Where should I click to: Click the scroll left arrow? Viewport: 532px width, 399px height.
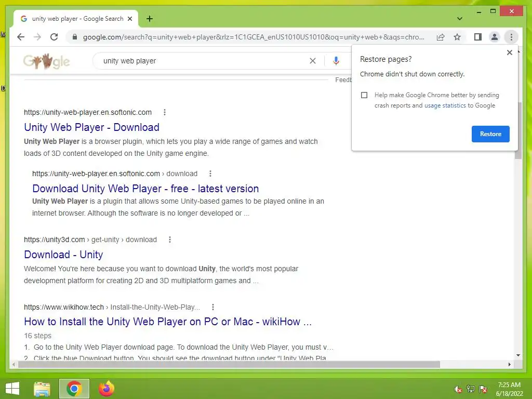click(x=14, y=364)
